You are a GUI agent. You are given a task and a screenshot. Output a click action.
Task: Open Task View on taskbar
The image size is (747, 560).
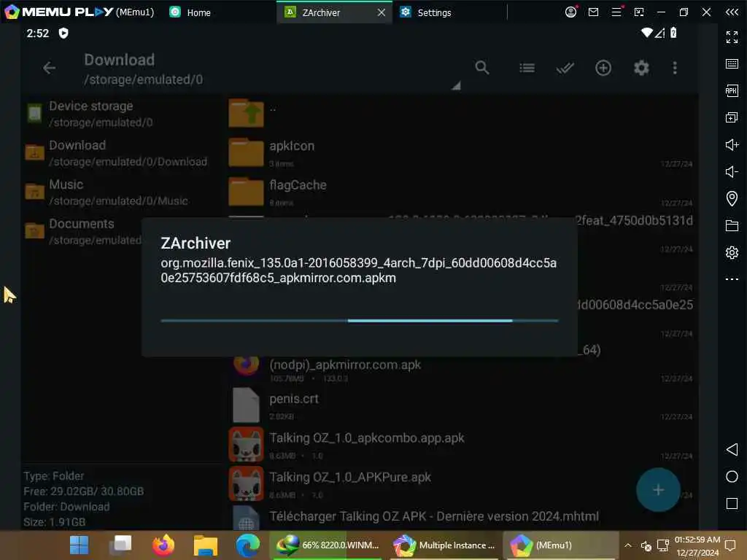(x=120, y=545)
